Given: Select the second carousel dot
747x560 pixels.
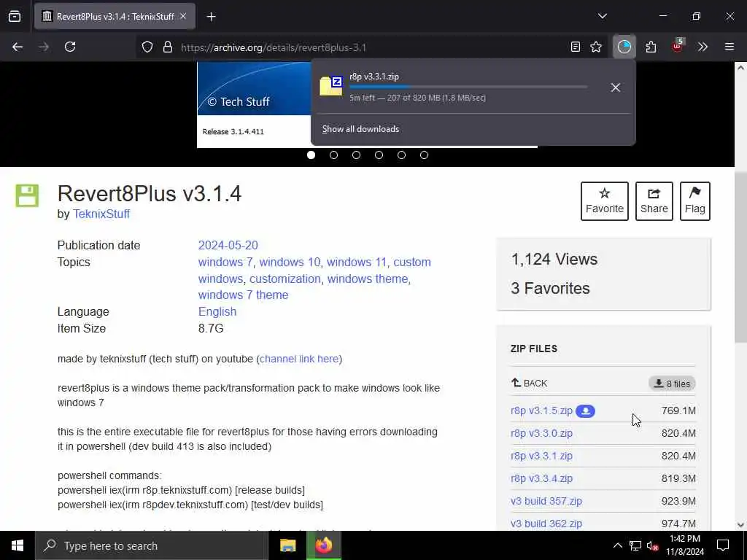Looking at the screenshot, I should click(333, 155).
